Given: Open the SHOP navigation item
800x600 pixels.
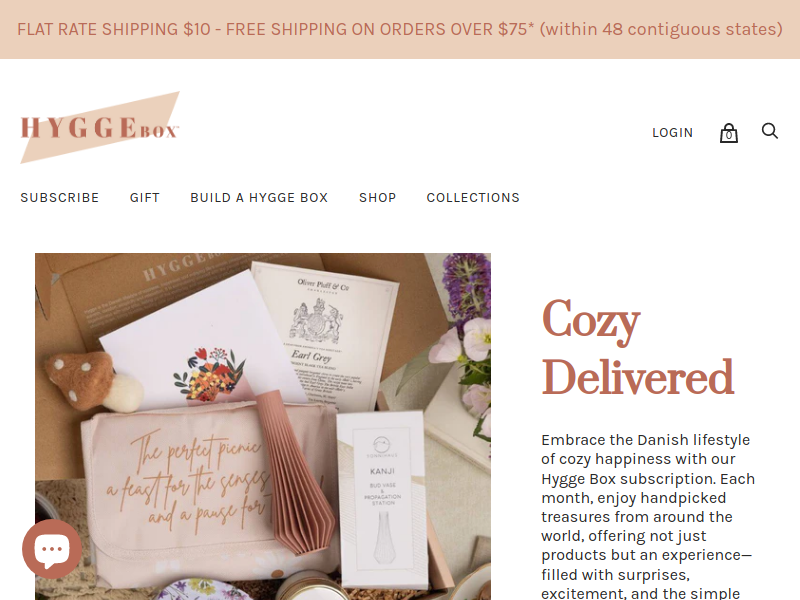Looking at the screenshot, I should pos(378,197).
